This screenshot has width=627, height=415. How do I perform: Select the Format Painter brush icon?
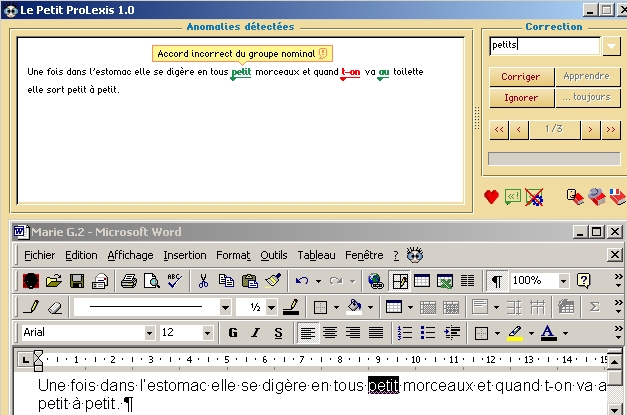coord(273,281)
